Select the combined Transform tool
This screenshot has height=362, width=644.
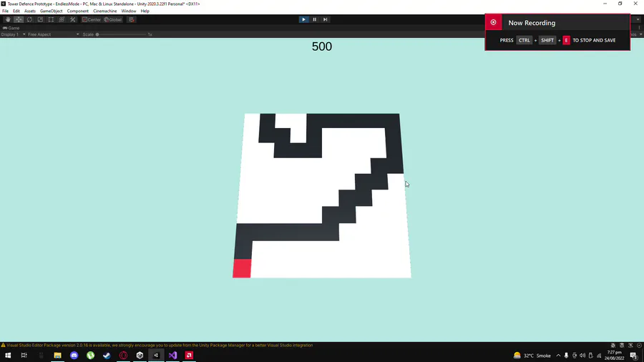point(62,19)
